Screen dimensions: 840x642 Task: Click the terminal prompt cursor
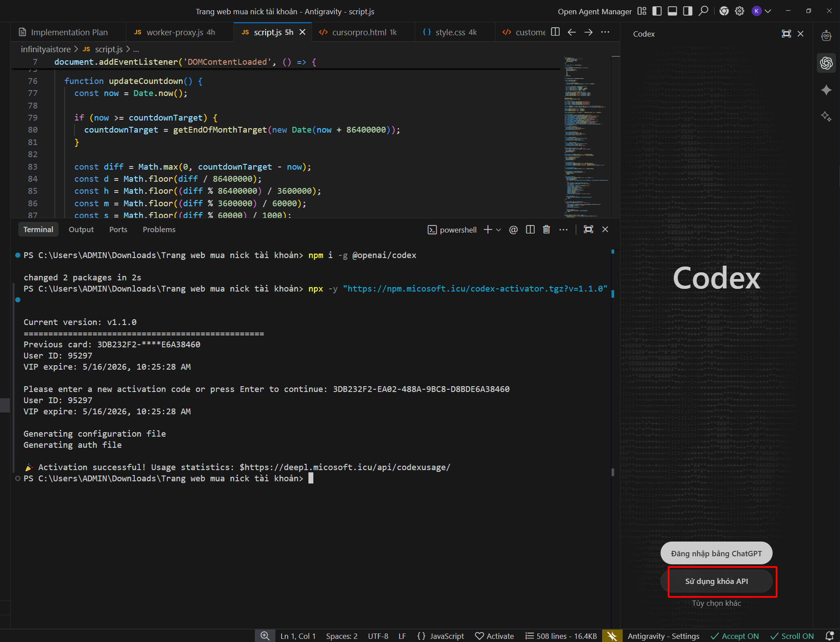[x=311, y=479]
